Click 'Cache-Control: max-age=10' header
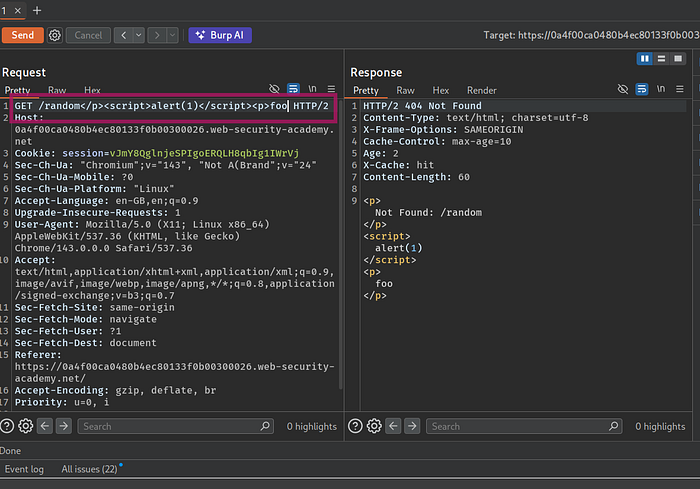Image resolution: width=700 pixels, height=489 pixels. 437,142
